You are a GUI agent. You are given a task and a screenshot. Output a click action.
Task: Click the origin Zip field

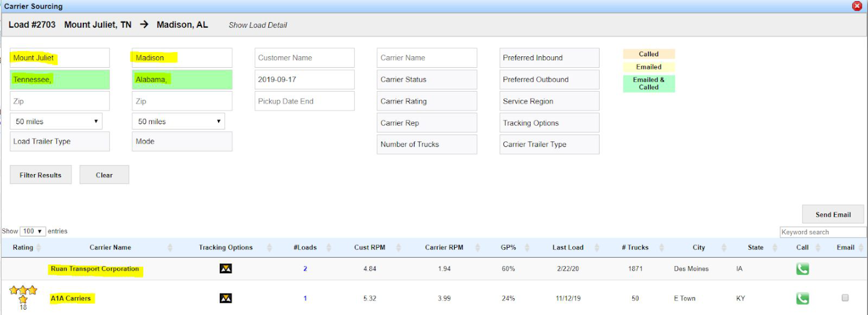60,101
